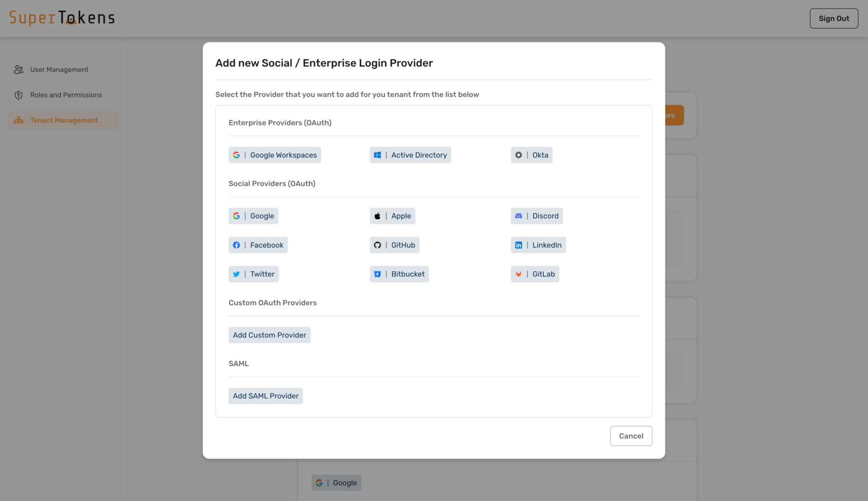Image resolution: width=868 pixels, height=501 pixels.
Task: Click the SuperTokens logo
Action: click(x=62, y=18)
